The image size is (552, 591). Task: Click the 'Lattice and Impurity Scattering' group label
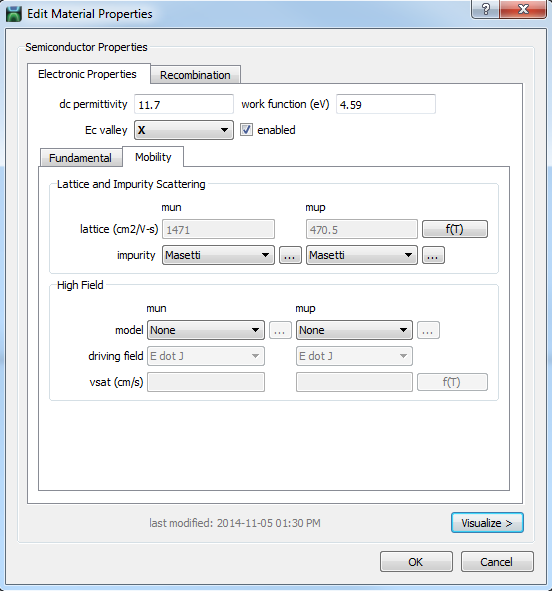pos(131,184)
